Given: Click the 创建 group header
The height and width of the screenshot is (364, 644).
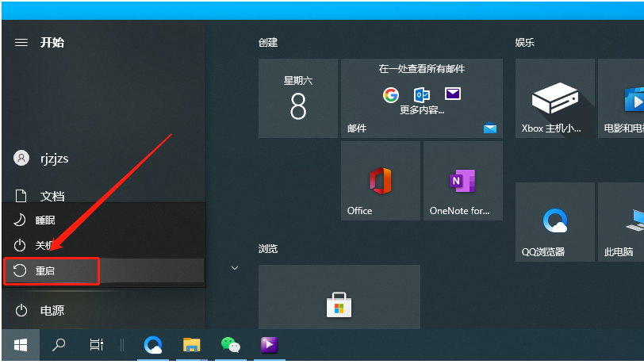Looking at the screenshot, I should (268, 42).
